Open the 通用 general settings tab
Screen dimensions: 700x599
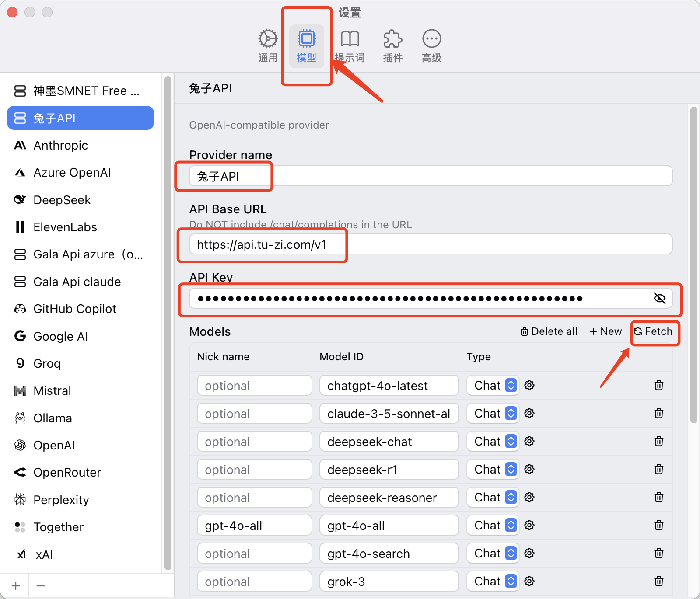(x=268, y=46)
